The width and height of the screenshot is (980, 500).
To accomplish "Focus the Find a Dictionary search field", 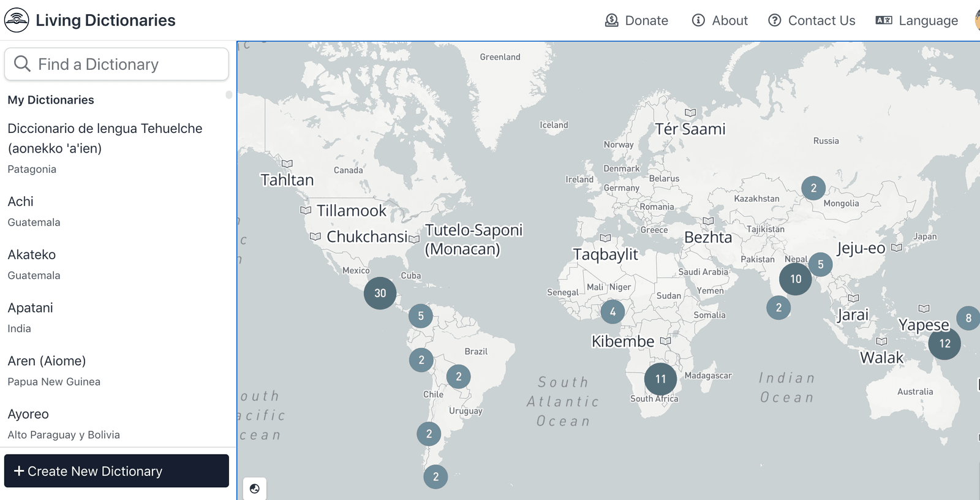I will (116, 64).
